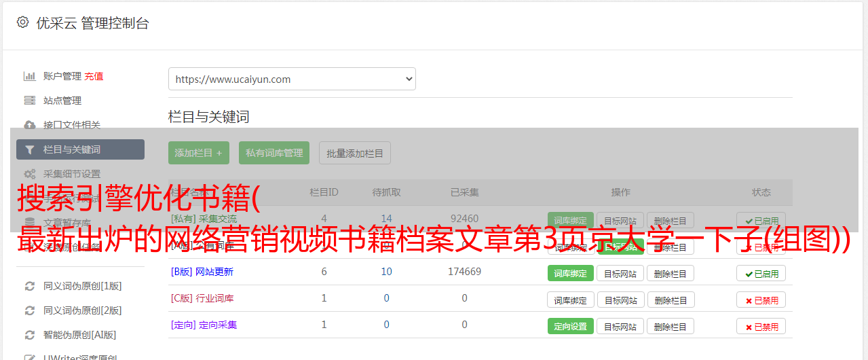The height and width of the screenshot is (360, 868).
Task: Toggle 已禁用 status for 定向采集 row
Action: pos(761,326)
